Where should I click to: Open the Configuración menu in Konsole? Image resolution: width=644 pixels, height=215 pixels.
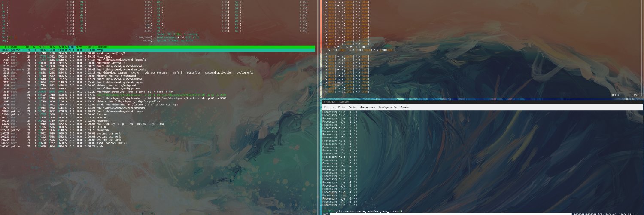388,107
